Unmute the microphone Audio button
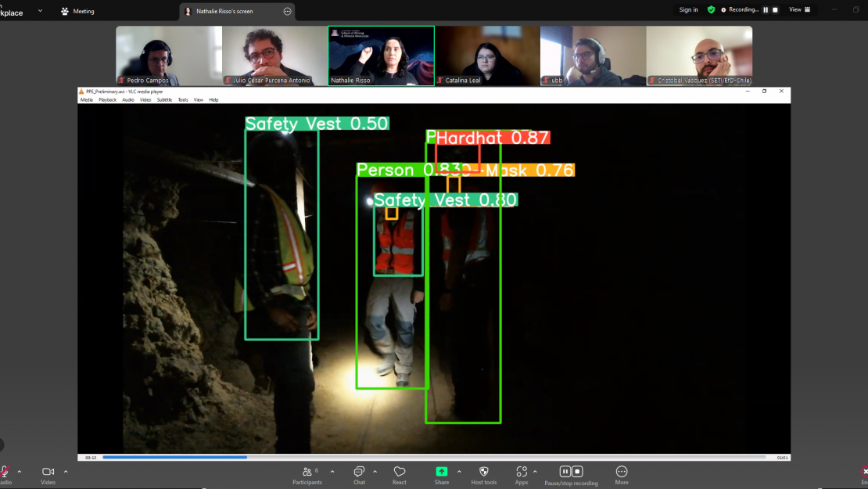 click(x=5, y=475)
